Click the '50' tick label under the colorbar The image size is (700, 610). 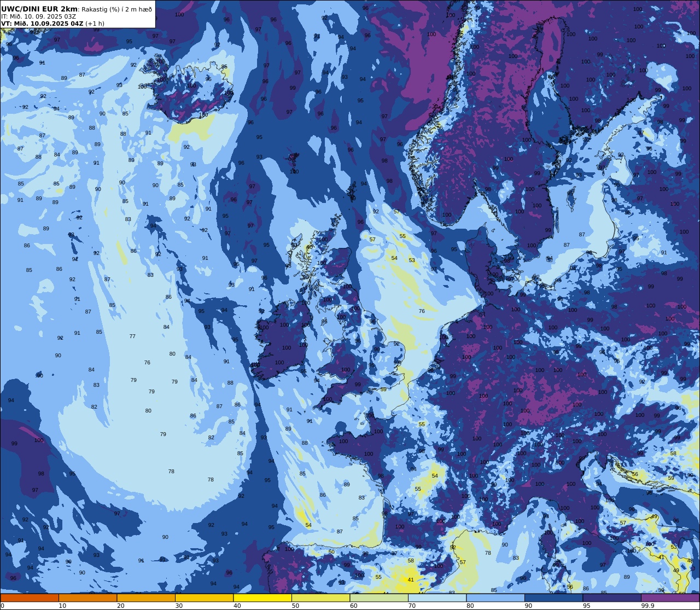[x=295, y=606]
